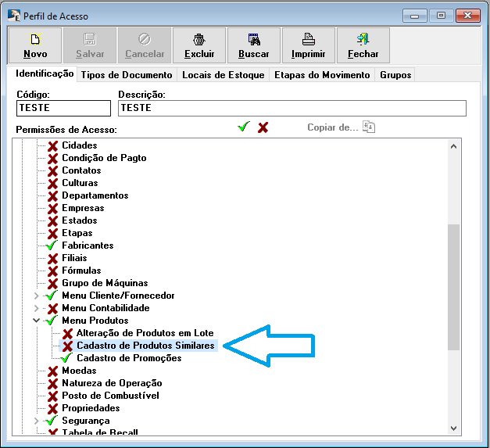Image resolution: width=490 pixels, height=448 pixels.
Task: Toggle permission mark for Cadastro de Promoções
Action: [x=67, y=358]
